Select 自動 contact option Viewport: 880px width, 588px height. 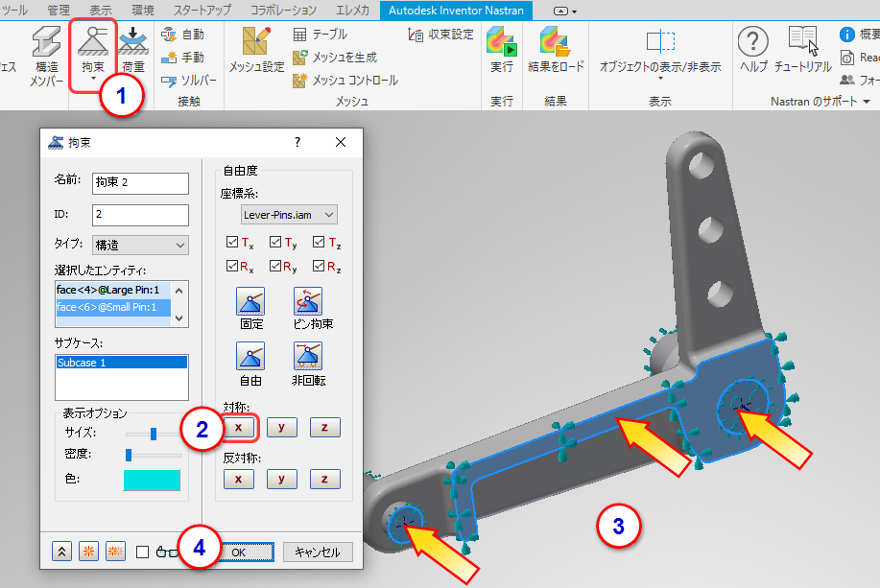pyautogui.click(x=183, y=35)
